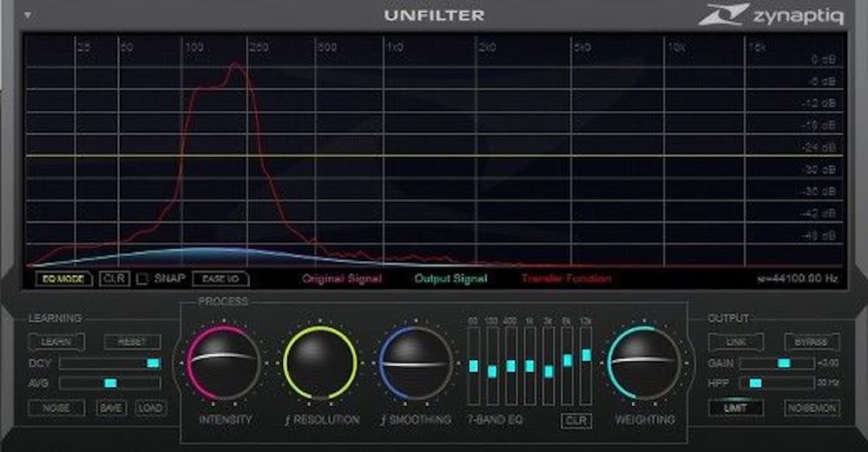Click the Zynaptiq logo
This screenshot has height=452, width=868.
click(x=772, y=15)
